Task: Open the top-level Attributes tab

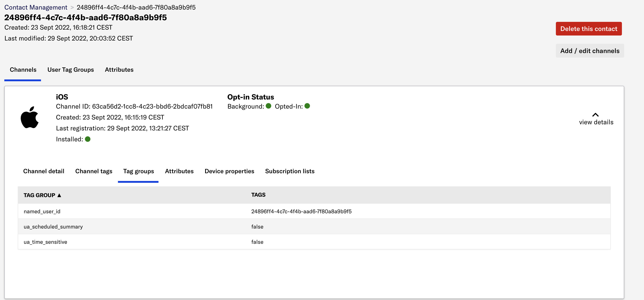Action: click(119, 70)
